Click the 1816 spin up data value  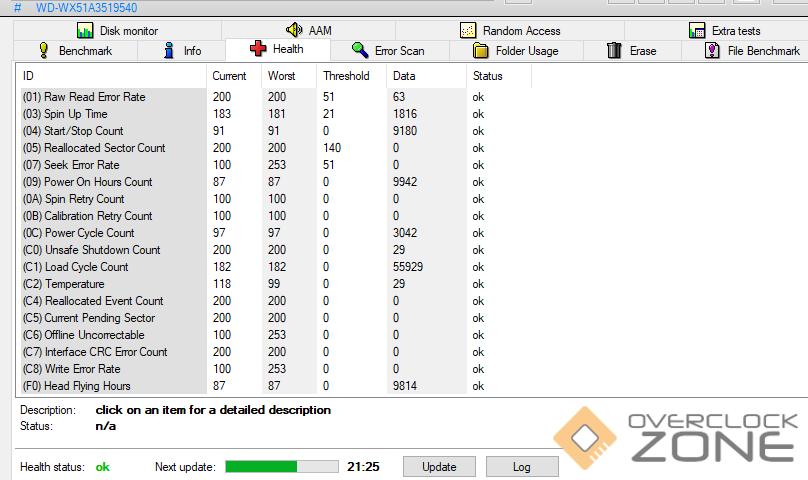(x=405, y=114)
